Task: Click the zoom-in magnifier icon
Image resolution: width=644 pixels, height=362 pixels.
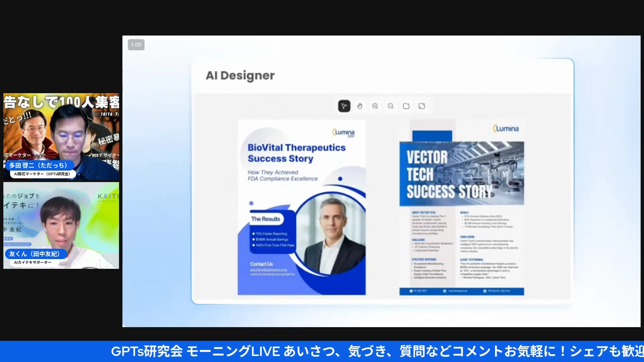Action: (375, 106)
